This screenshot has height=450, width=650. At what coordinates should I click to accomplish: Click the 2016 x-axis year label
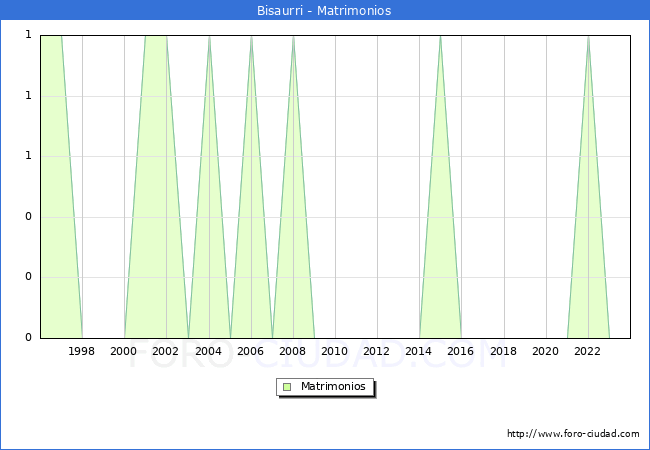pos(462,351)
